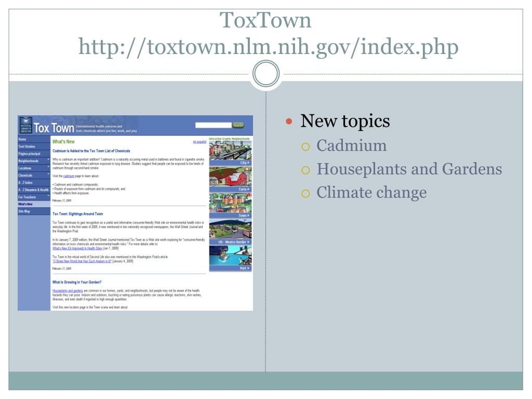Click the Houseplants and Gardens sub-bullet
This screenshot has height=399, width=532.
point(409,169)
